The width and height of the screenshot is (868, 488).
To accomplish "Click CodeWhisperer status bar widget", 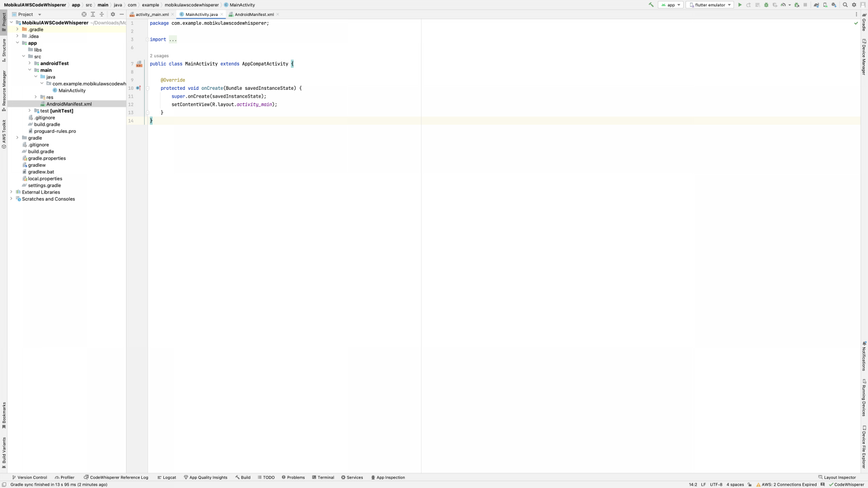I will point(847,485).
